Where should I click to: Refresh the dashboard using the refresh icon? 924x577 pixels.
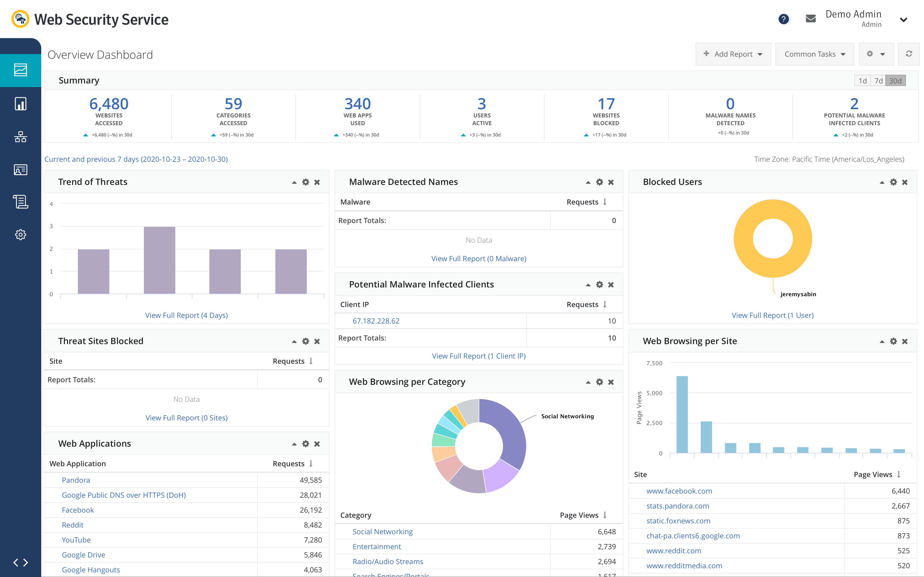[x=909, y=54]
